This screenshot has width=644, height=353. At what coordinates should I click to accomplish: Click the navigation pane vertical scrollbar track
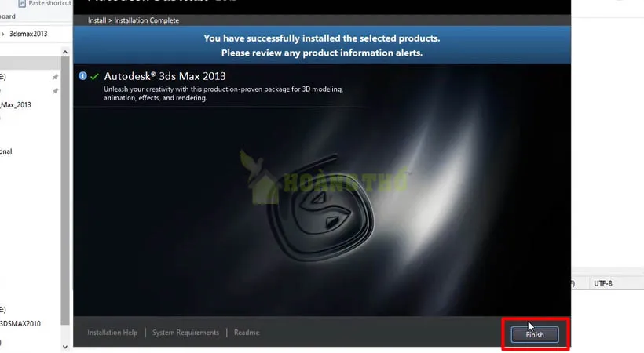65,191
